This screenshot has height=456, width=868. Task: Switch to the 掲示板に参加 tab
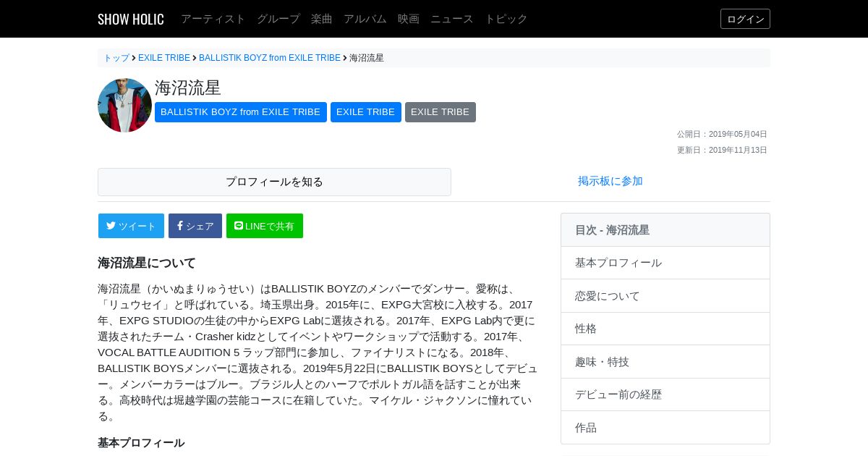(x=610, y=181)
